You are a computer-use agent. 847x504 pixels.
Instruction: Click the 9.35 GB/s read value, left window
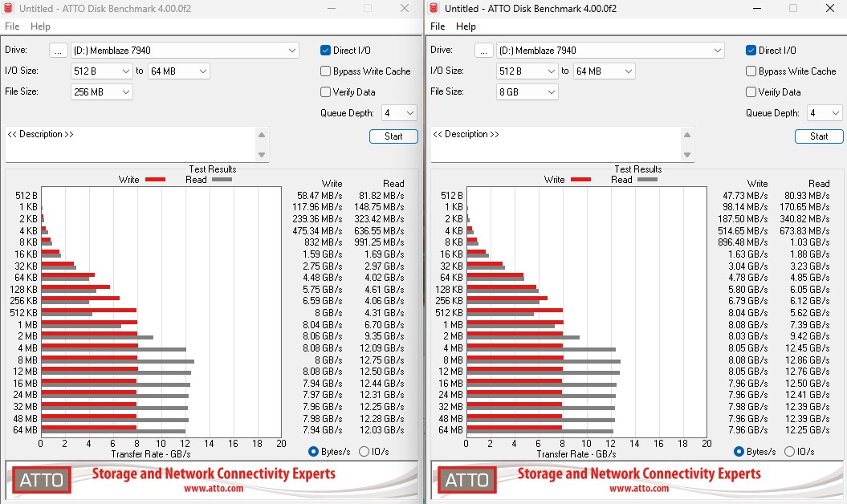click(385, 336)
